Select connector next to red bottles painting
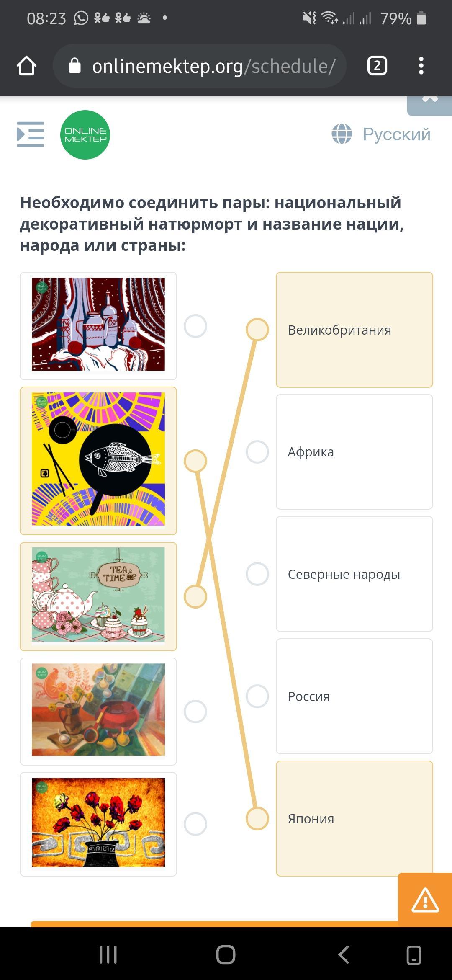The height and width of the screenshot is (980, 452). click(195, 326)
